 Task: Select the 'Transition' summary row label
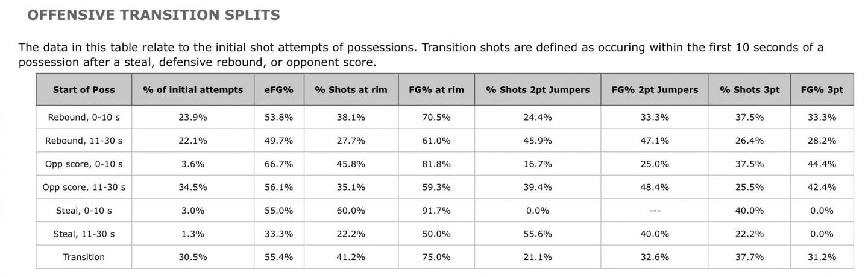(x=84, y=257)
